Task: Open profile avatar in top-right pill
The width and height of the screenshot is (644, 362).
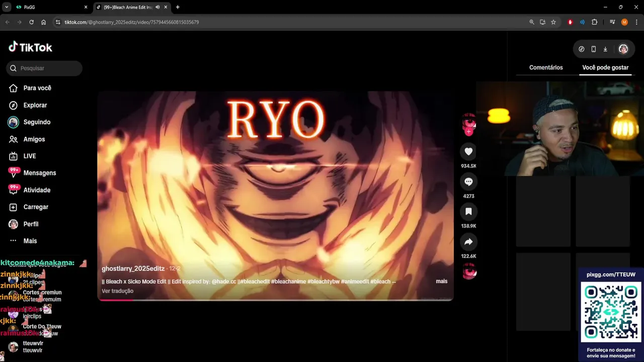Action: 623,49
